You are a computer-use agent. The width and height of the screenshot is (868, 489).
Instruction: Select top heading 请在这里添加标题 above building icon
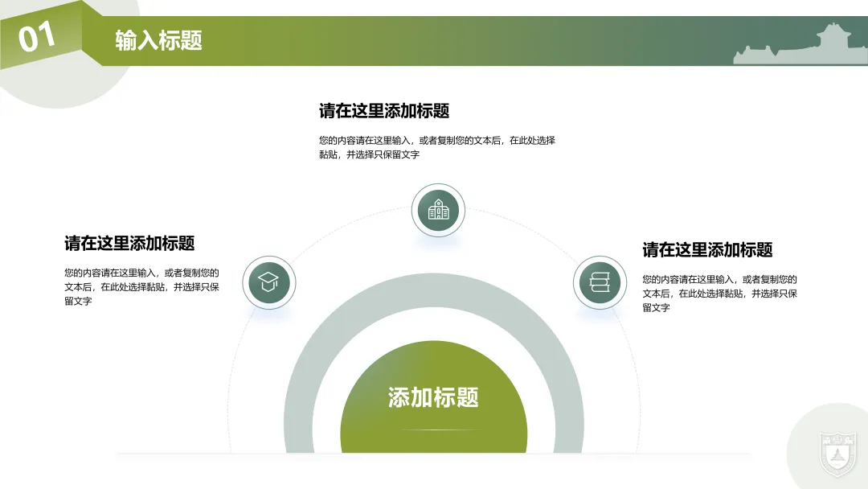pyautogui.click(x=383, y=111)
